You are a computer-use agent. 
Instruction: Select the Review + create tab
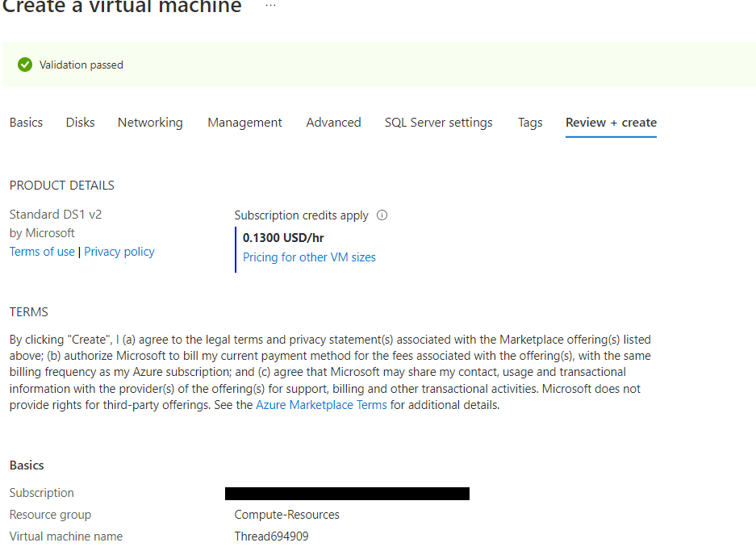click(611, 123)
